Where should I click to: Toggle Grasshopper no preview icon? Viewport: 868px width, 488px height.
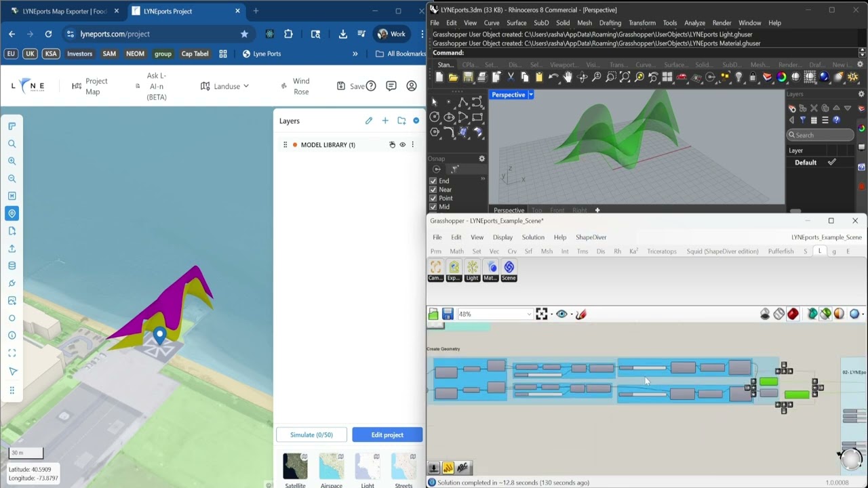(x=765, y=314)
